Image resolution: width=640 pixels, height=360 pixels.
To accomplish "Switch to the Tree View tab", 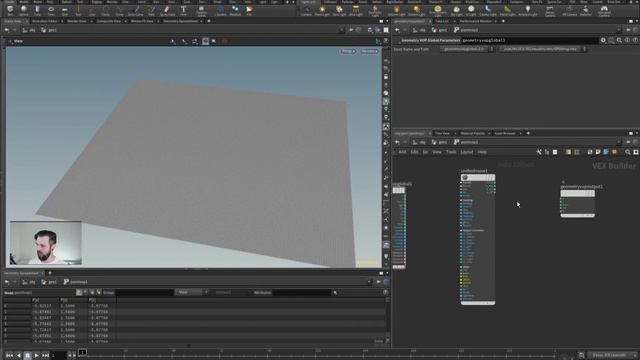I will [442, 133].
